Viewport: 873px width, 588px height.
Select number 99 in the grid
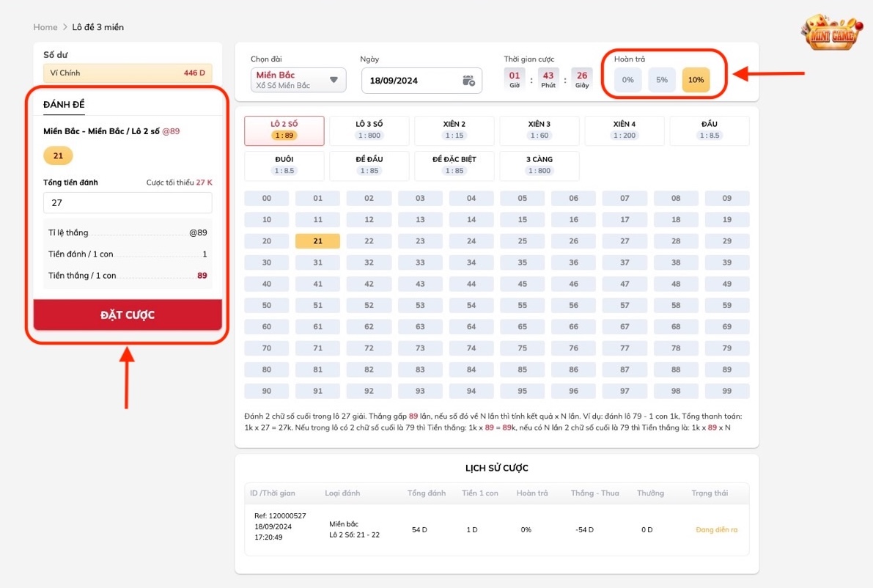727,391
